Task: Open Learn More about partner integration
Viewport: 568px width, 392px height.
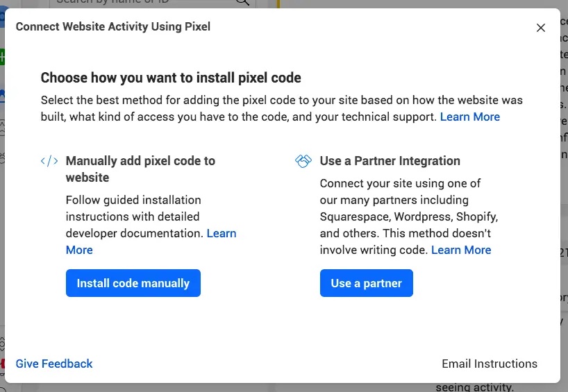Action: click(x=461, y=250)
